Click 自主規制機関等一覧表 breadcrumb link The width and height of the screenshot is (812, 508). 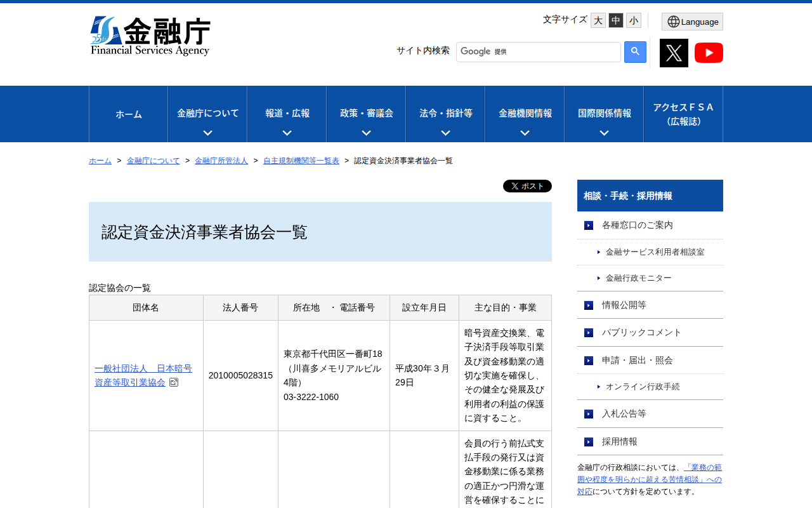301,161
